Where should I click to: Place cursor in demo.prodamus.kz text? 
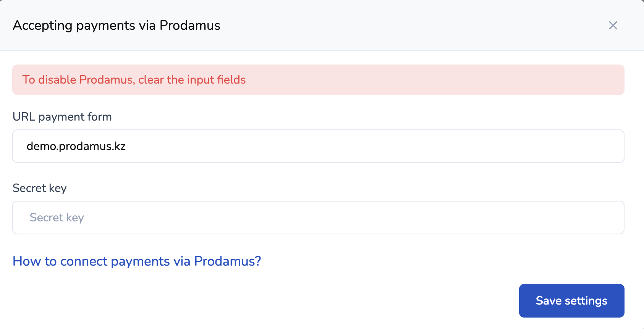tap(76, 146)
